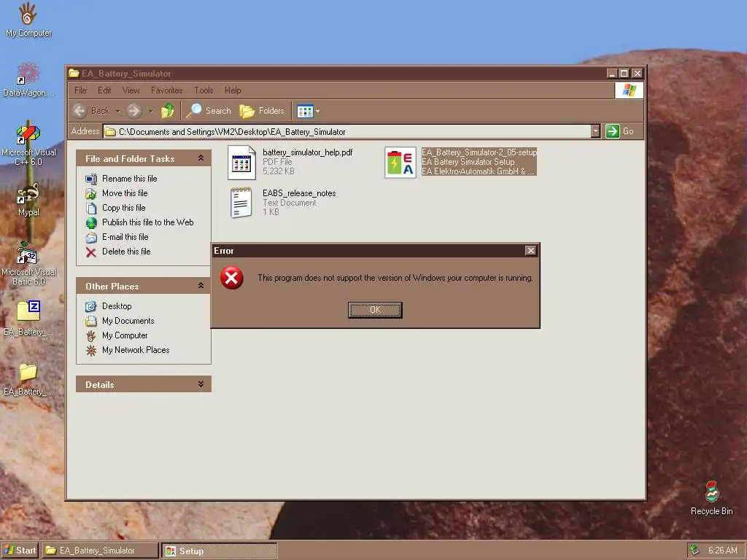Open the File menu
Viewport: 747px width, 560px height.
tap(80, 90)
